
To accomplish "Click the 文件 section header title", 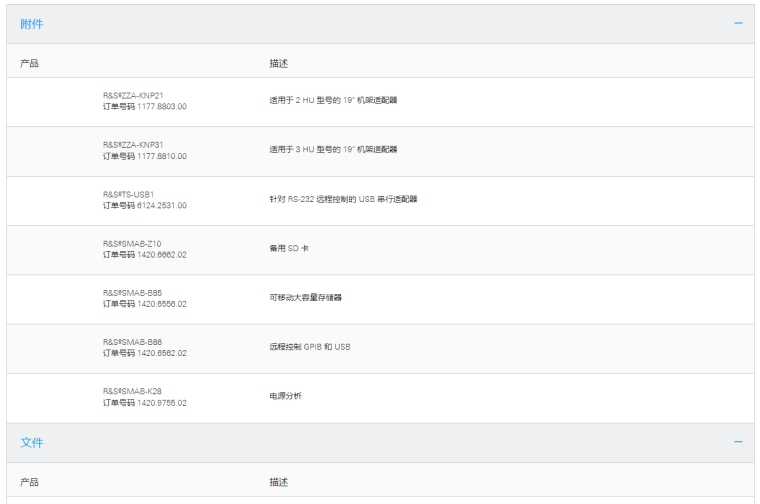I will coord(32,442).
